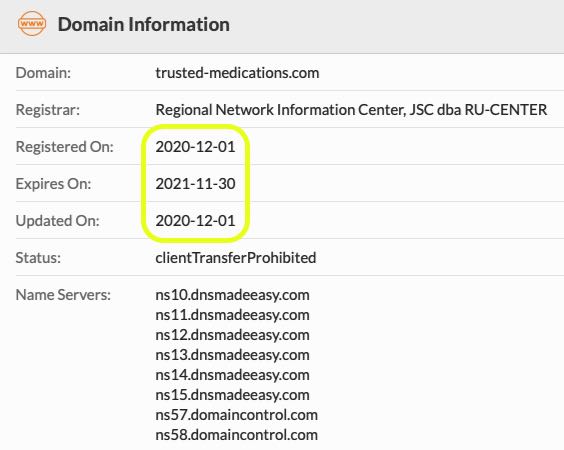Click the Updated On date value
This screenshot has width=564, height=450.
pos(195,221)
